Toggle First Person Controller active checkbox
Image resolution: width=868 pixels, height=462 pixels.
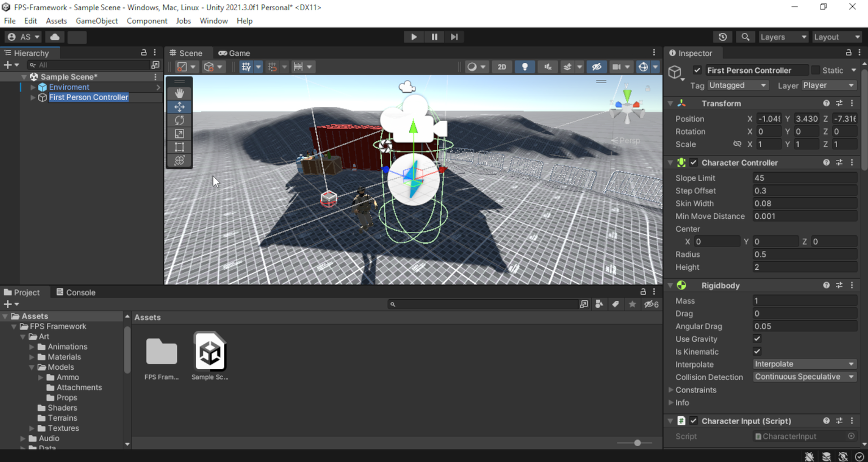697,70
